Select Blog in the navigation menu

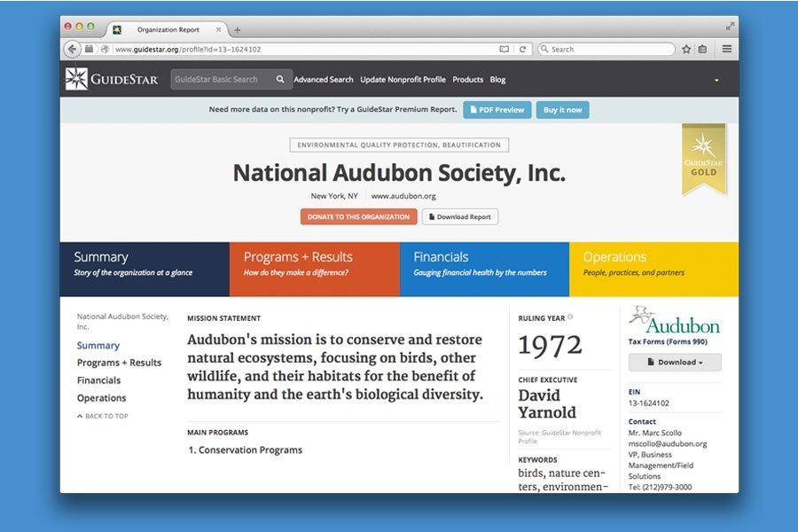click(x=498, y=79)
